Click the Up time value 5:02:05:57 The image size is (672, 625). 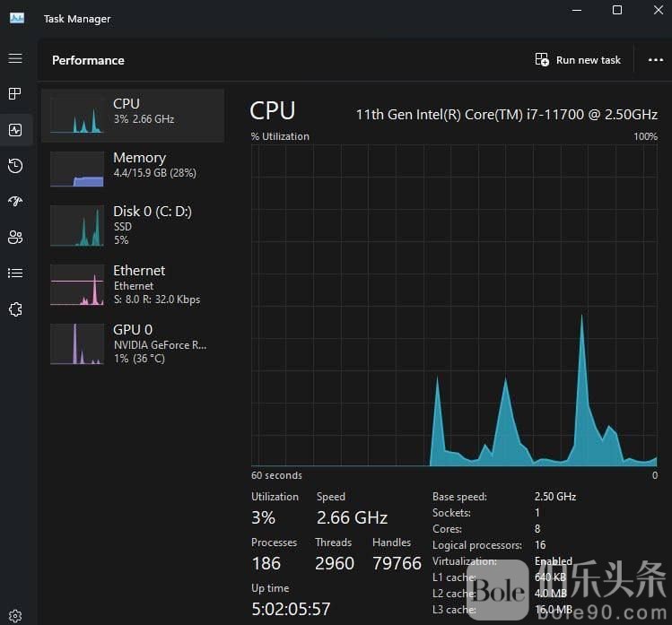(x=291, y=609)
